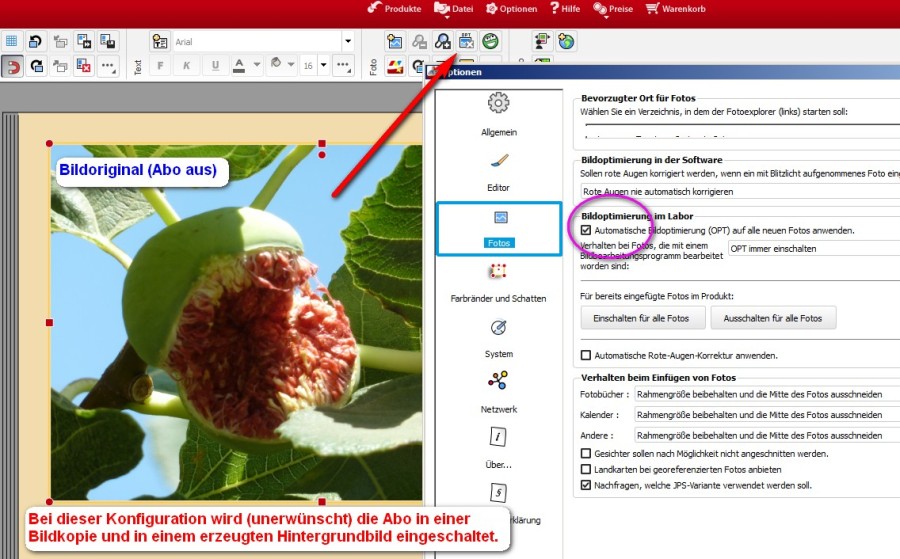Click the photo zoom-in magnifier icon
The height and width of the screenshot is (559, 900).
click(443, 41)
